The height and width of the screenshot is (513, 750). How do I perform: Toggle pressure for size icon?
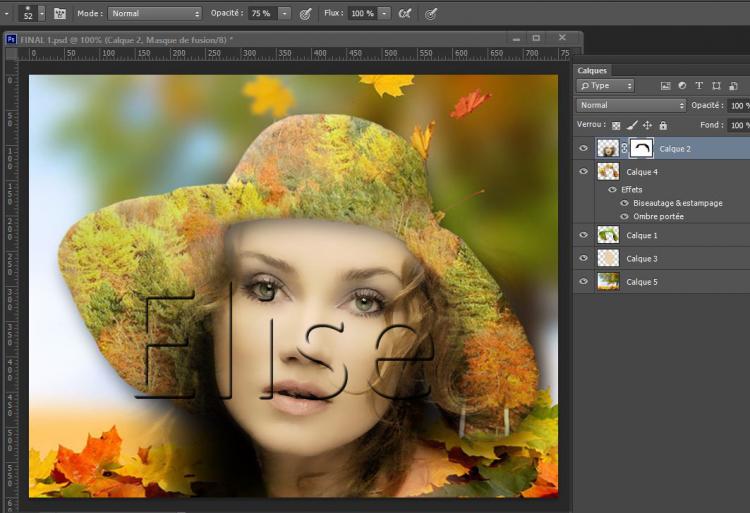point(431,14)
